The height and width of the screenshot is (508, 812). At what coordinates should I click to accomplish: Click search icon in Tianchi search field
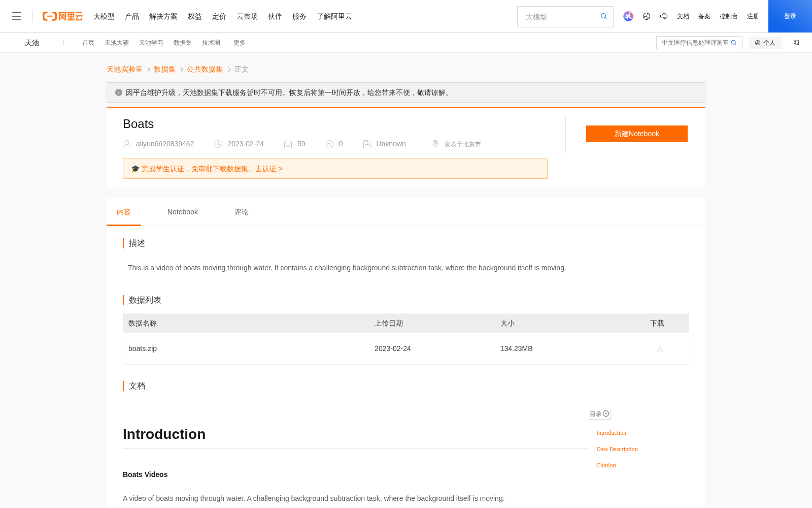pos(734,43)
